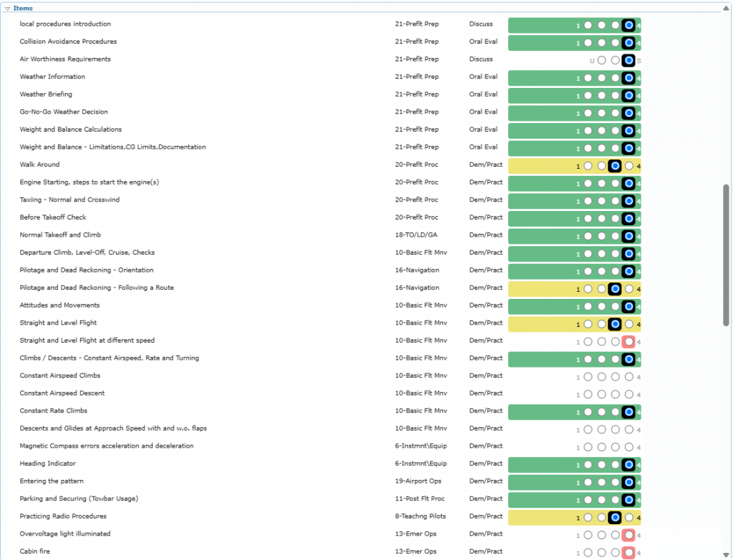The height and width of the screenshot is (560, 733).
Task: Click 'Weight and Balance - Limitations,CG Limits,Documentation' item
Action: (112, 147)
